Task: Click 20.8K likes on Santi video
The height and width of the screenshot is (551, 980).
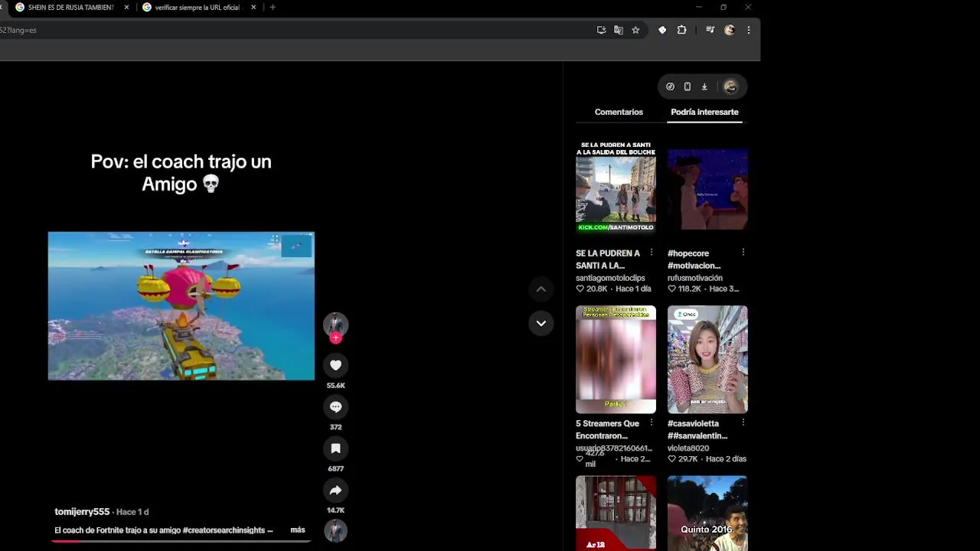Action: (592, 289)
